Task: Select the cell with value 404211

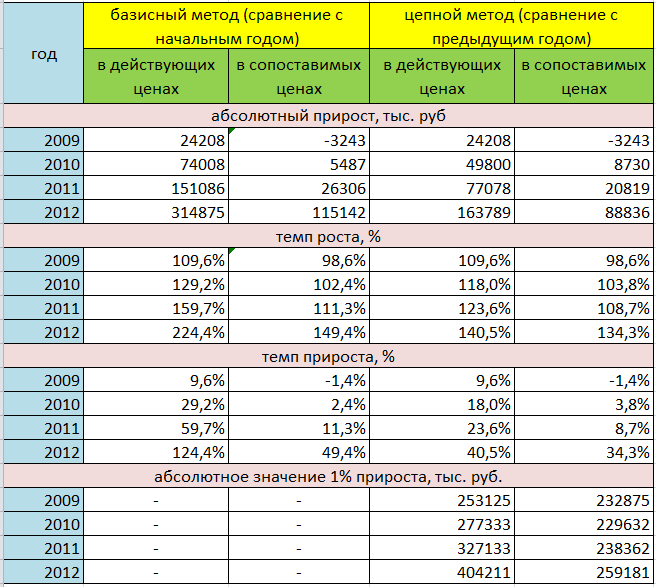Action: [442, 572]
